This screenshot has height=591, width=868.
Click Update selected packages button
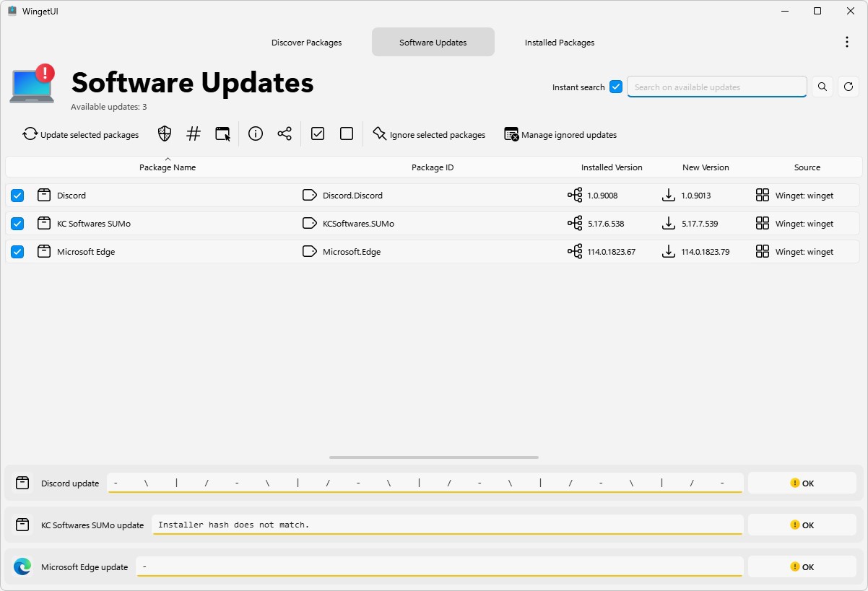[x=81, y=134]
